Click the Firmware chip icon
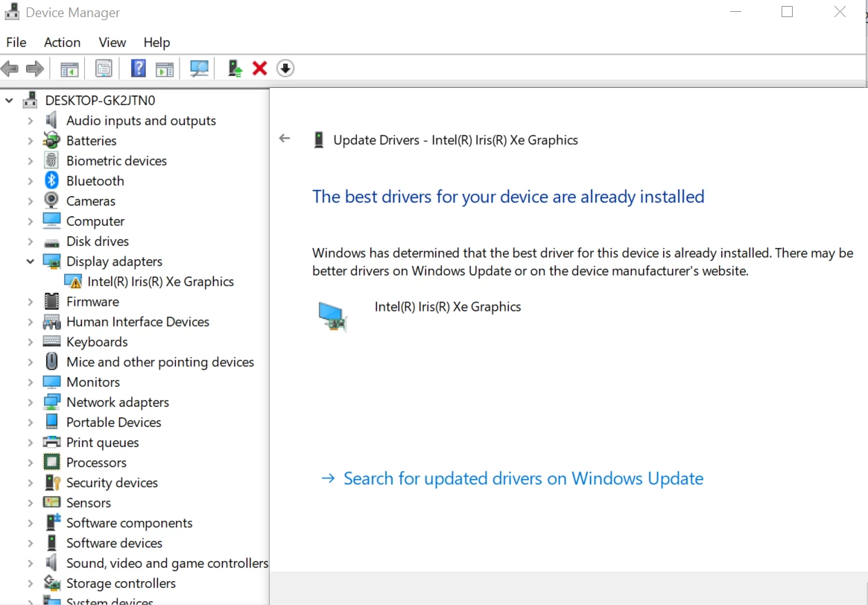This screenshot has width=868, height=605. [x=51, y=301]
